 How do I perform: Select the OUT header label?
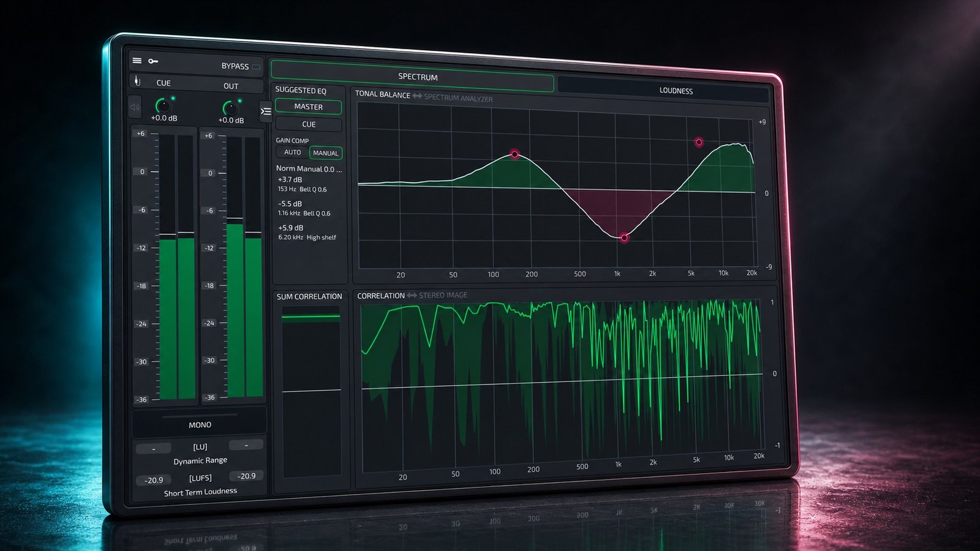click(x=231, y=86)
